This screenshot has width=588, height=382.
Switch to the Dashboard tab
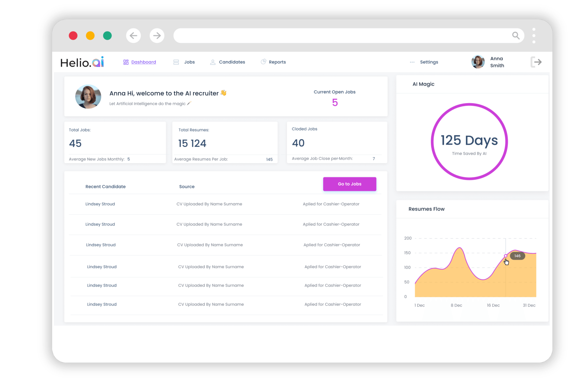click(144, 62)
